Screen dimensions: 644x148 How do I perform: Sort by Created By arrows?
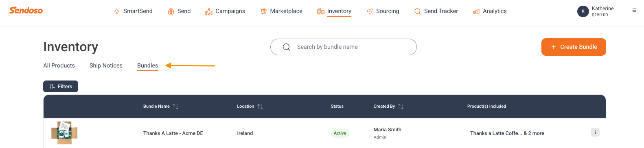(x=401, y=107)
